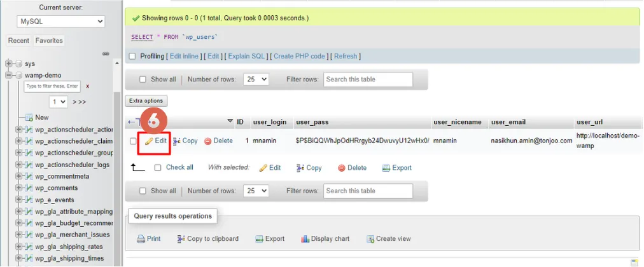The width and height of the screenshot is (644, 267).
Task: Click the nasikhun.amin@tonjoo.com email cell
Action: click(x=531, y=140)
